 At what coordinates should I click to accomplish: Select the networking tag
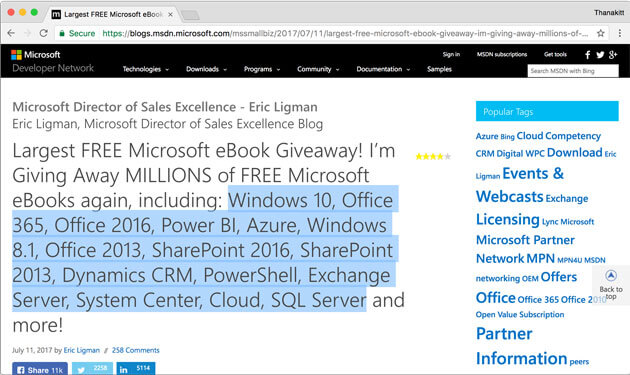497,278
